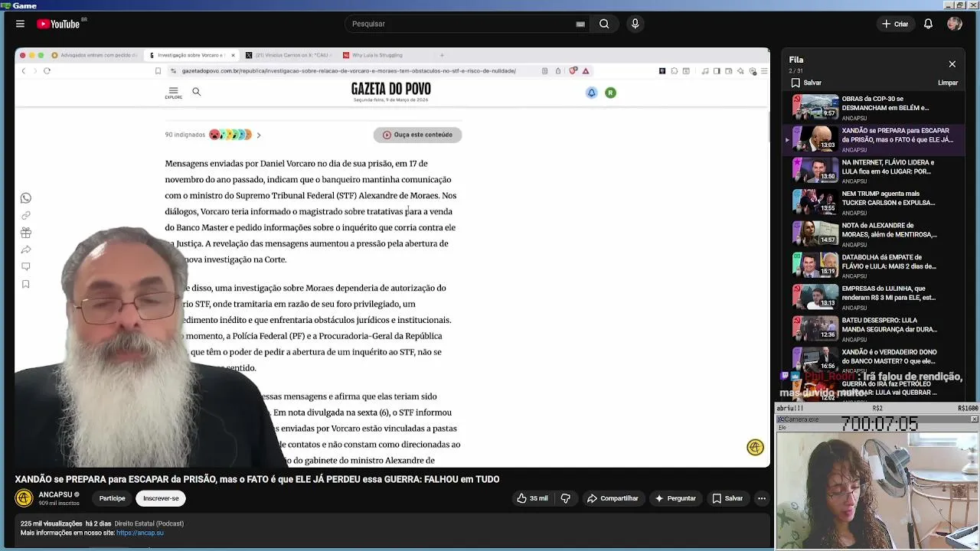Open more actions three-dot menu
This screenshot has width=980, height=551.
762,498
